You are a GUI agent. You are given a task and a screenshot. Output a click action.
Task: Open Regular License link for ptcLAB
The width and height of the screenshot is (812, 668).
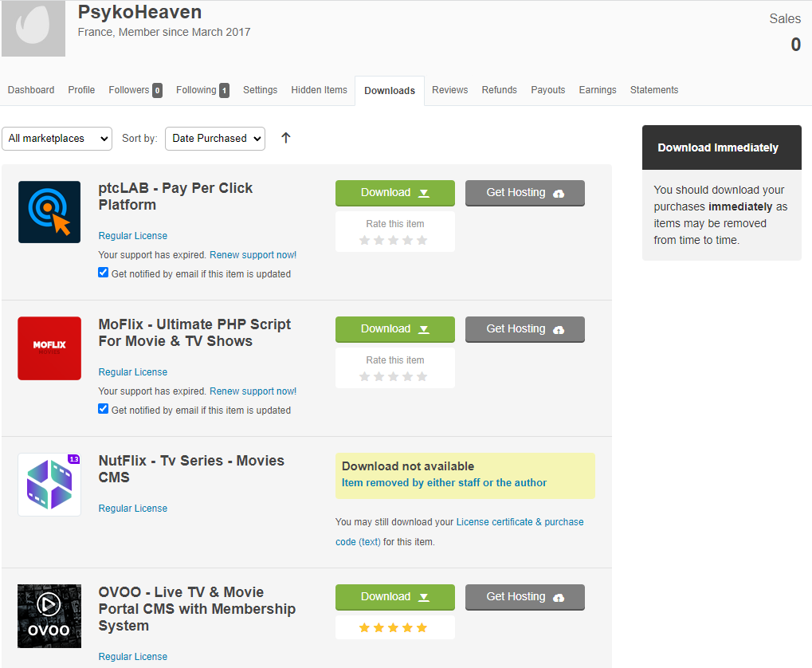click(133, 236)
